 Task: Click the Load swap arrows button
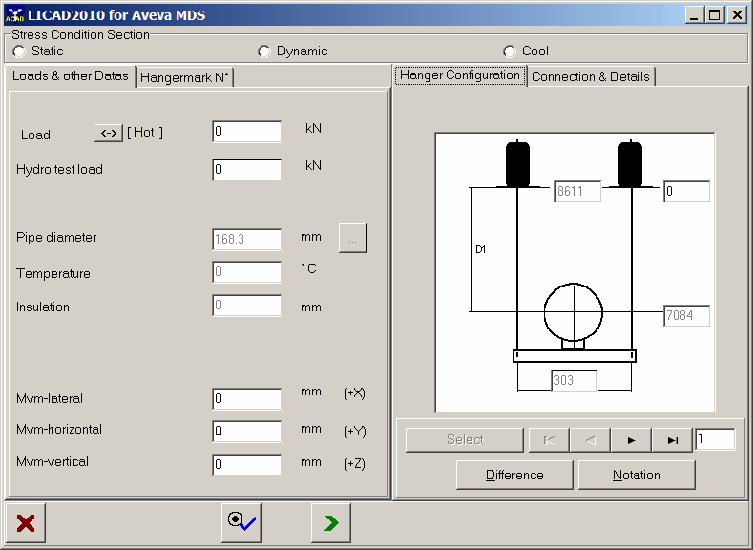click(108, 133)
